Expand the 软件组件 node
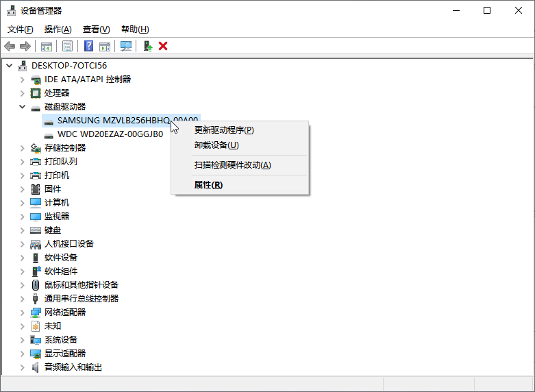 (x=23, y=271)
